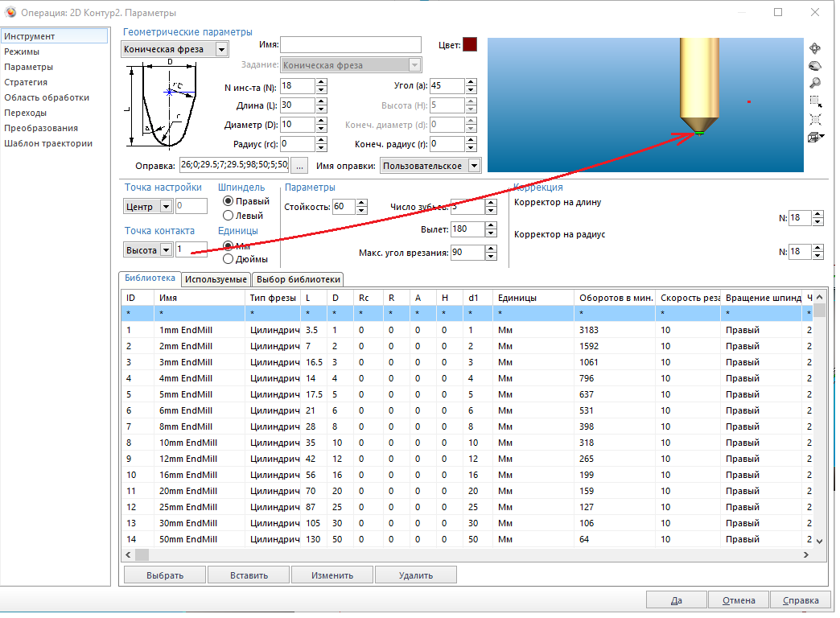Adjust the Радиус (rc) spinner arrows
Viewport: 840px width, 618px height.
321,144
